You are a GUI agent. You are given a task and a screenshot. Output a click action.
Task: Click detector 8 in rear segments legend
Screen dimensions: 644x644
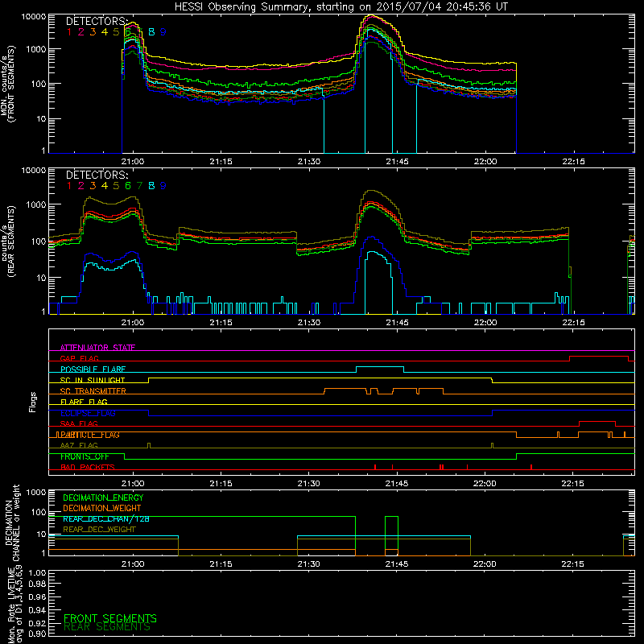tap(151, 186)
